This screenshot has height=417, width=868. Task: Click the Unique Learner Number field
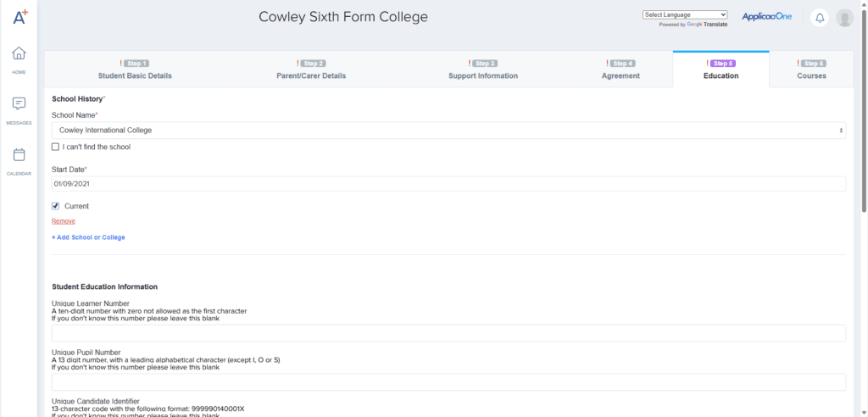click(x=448, y=333)
